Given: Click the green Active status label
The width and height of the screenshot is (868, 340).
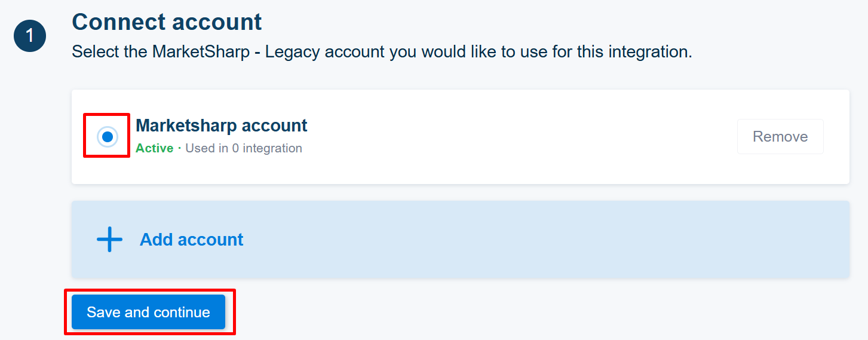Looking at the screenshot, I should [154, 148].
